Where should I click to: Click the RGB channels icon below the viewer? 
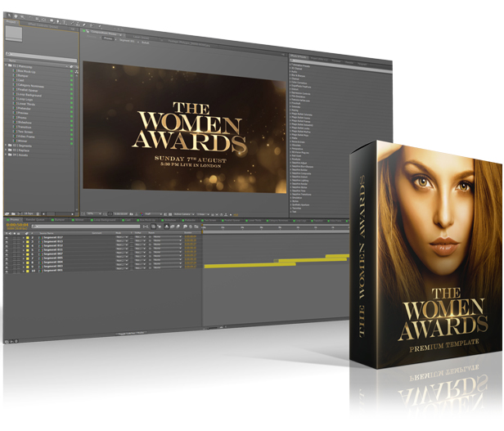(142, 213)
